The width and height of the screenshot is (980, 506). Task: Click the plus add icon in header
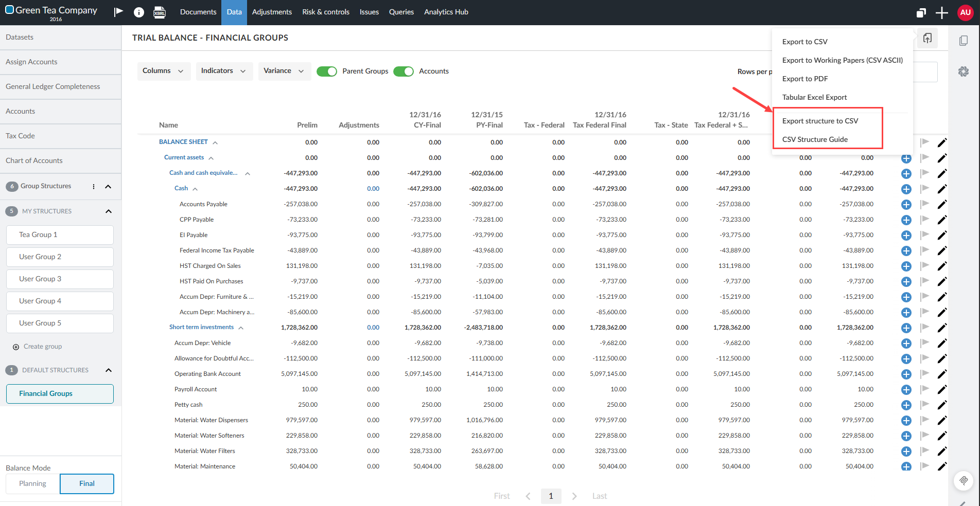pyautogui.click(x=942, y=13)
